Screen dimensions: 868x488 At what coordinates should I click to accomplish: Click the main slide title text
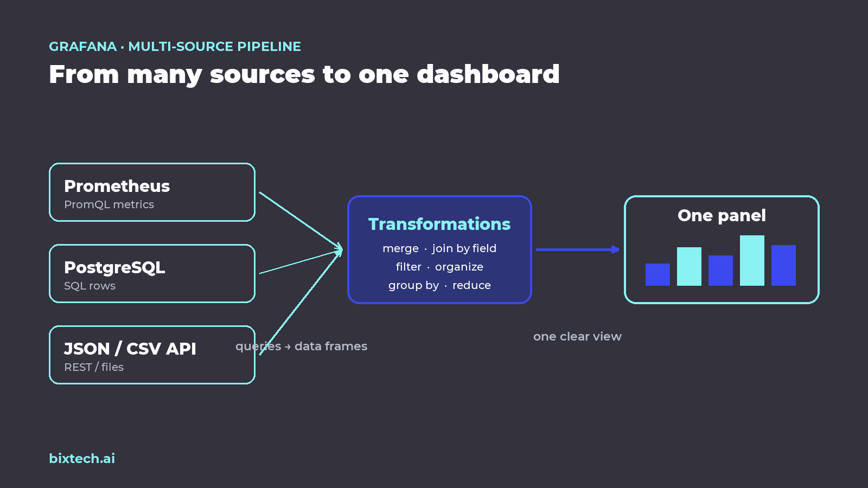point(304,74)
